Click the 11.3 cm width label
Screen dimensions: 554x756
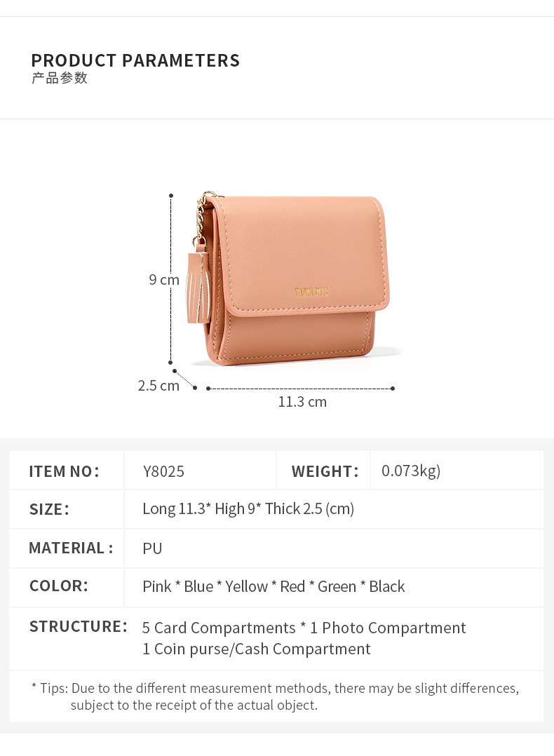coord(302,402)
